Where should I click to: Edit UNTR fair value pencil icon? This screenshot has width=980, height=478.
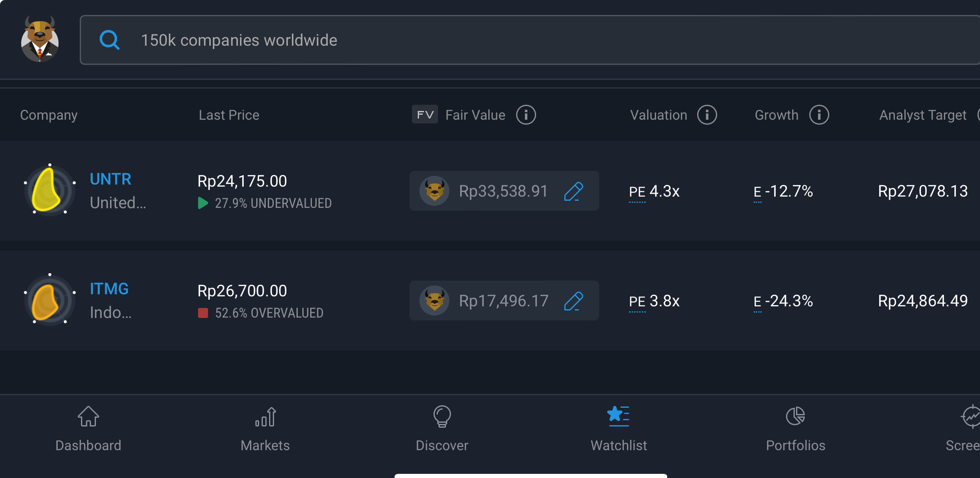click(x=573, y=191)
